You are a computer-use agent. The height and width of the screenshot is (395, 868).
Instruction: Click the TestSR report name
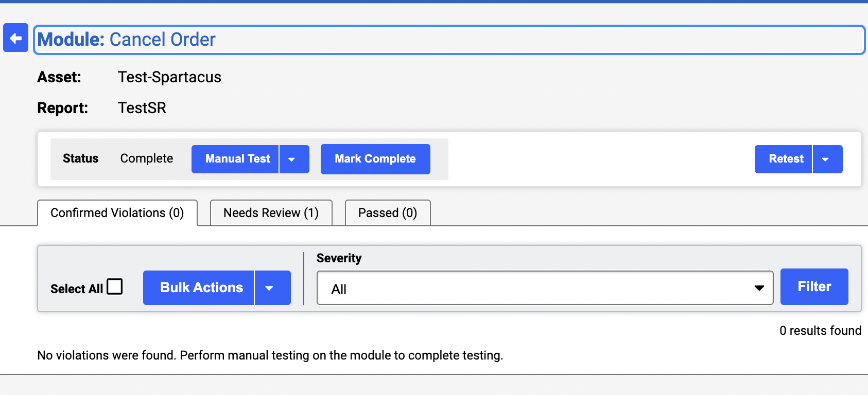[x=142, y=108]
